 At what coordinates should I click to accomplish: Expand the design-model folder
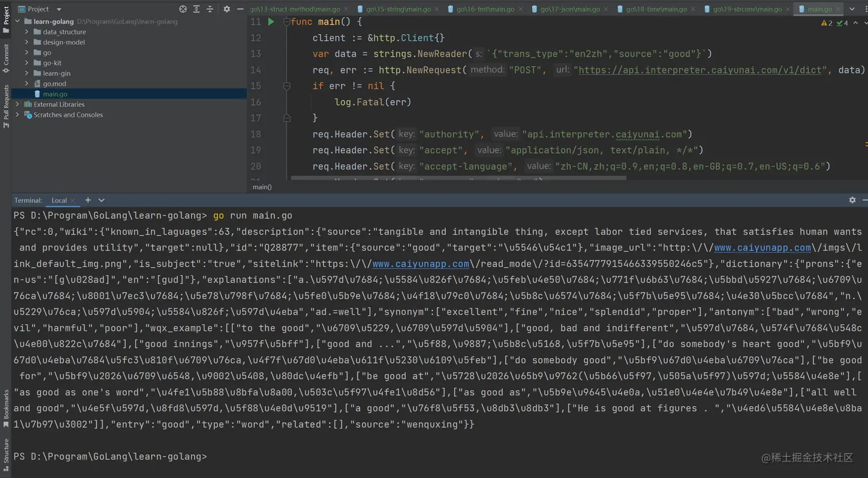point(27,42)
